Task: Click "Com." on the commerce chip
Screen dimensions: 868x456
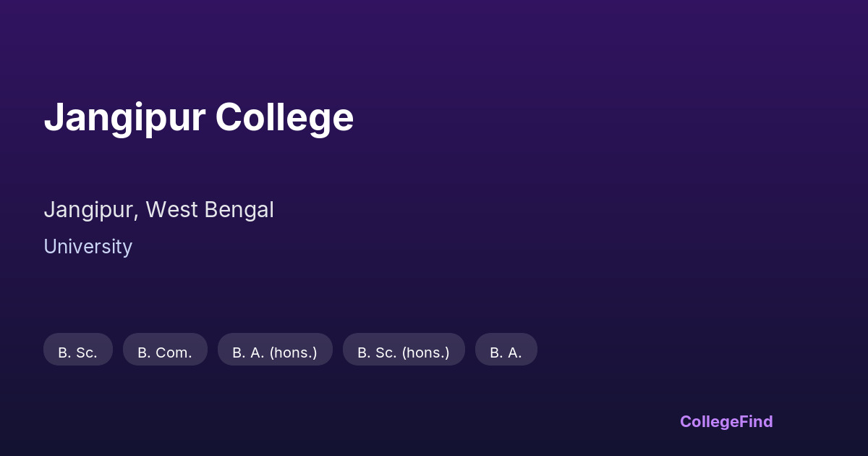Action: tap(176, 352)
